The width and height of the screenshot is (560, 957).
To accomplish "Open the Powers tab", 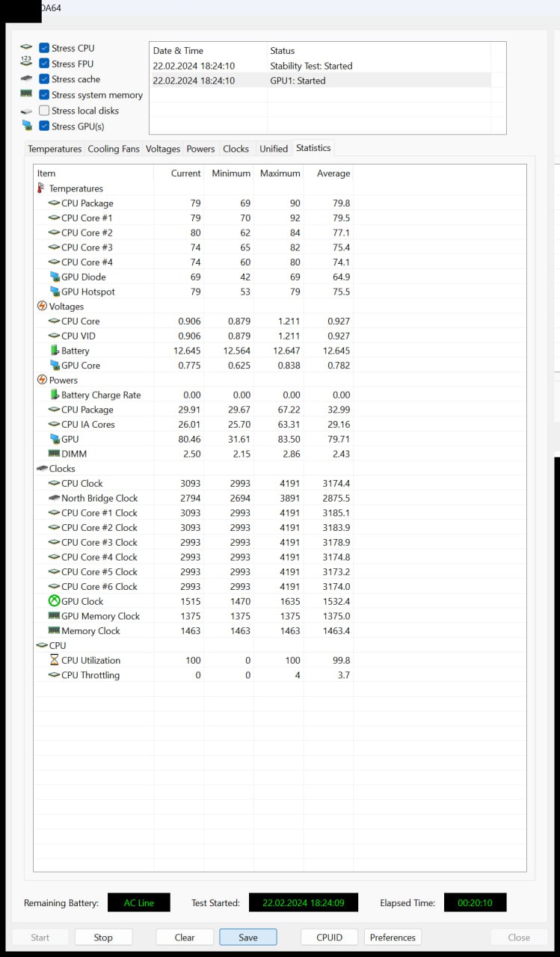I will pyautogui.click(x=200, y=149).
